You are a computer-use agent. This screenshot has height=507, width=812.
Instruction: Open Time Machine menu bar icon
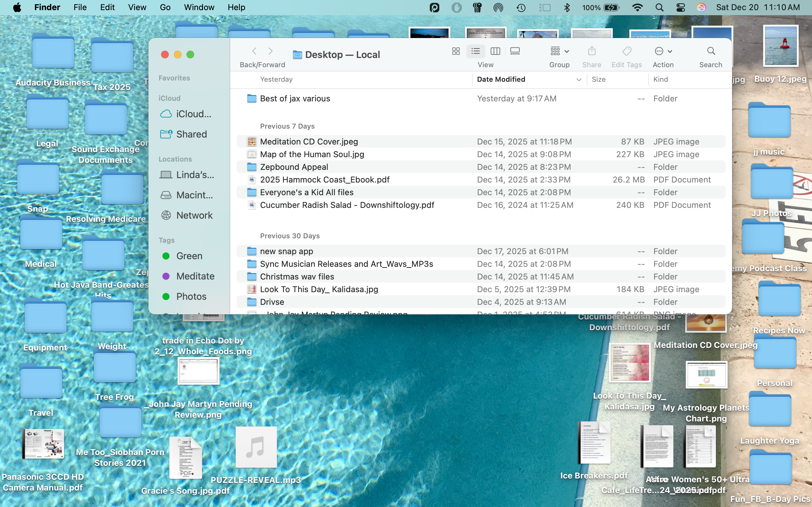click(x=521, y=7)
